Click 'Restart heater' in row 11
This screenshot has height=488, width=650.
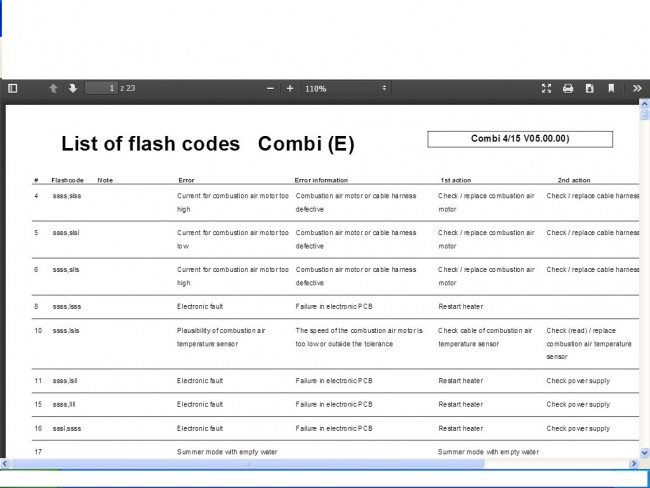click(461, 381)
